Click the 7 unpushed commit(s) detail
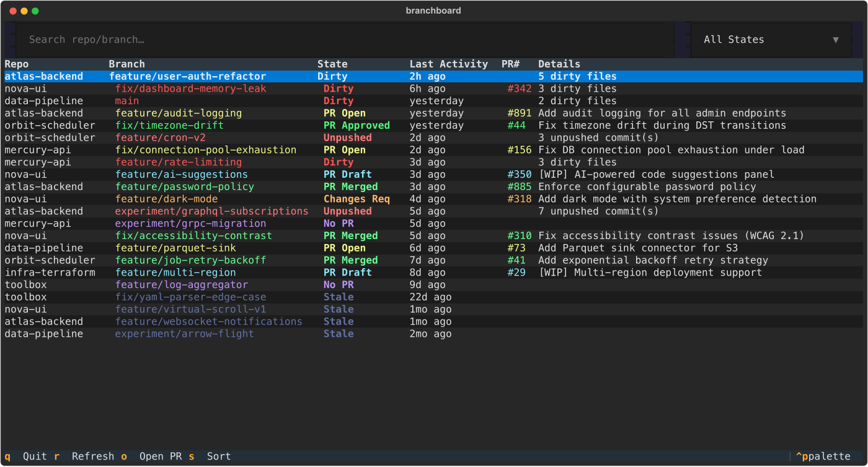The width and height of the screenshot is (868, 467). (598, 211)
